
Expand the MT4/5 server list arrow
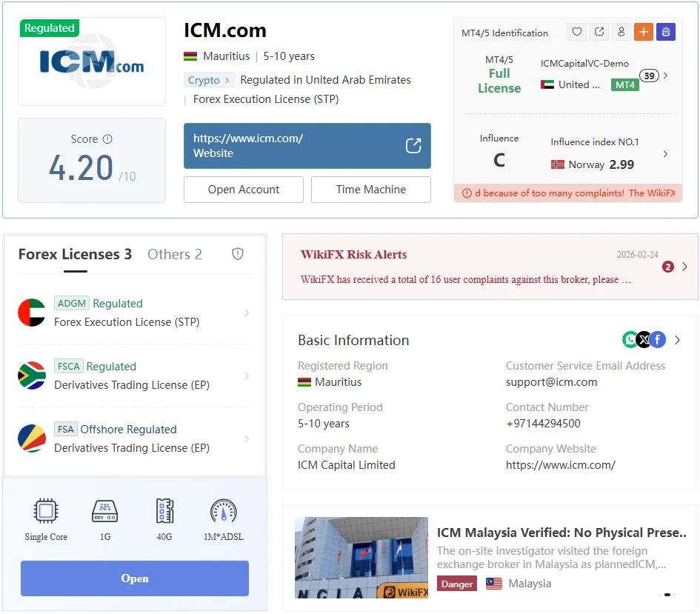pyautogui.click(x=666, y=76)
